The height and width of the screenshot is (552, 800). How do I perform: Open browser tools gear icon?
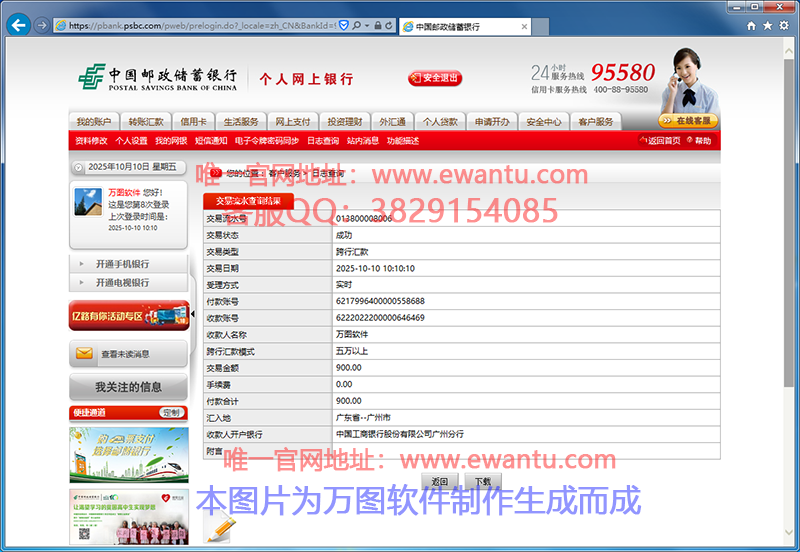point(784,26)
